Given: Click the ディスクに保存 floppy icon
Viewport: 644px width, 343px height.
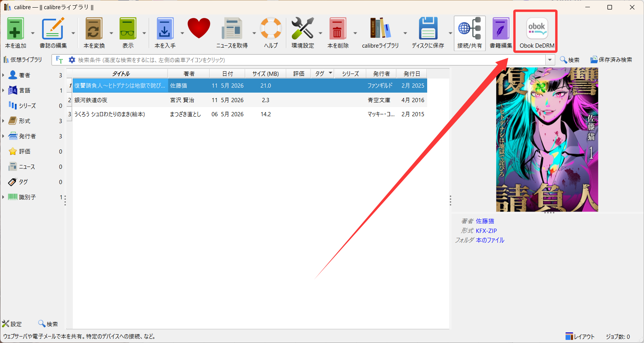Looking at the screenshot, I should [x=428, y=29].
